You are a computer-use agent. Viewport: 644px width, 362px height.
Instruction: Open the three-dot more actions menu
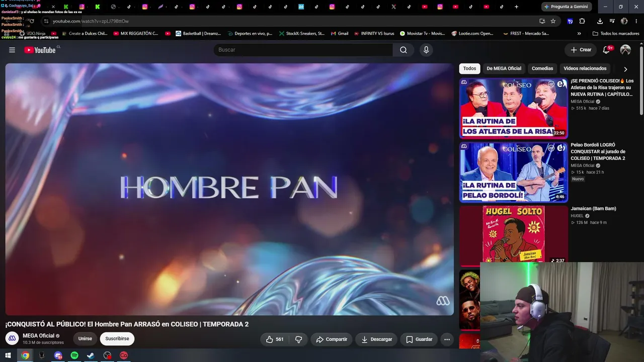pyautogui.click(x=447, y=339)
